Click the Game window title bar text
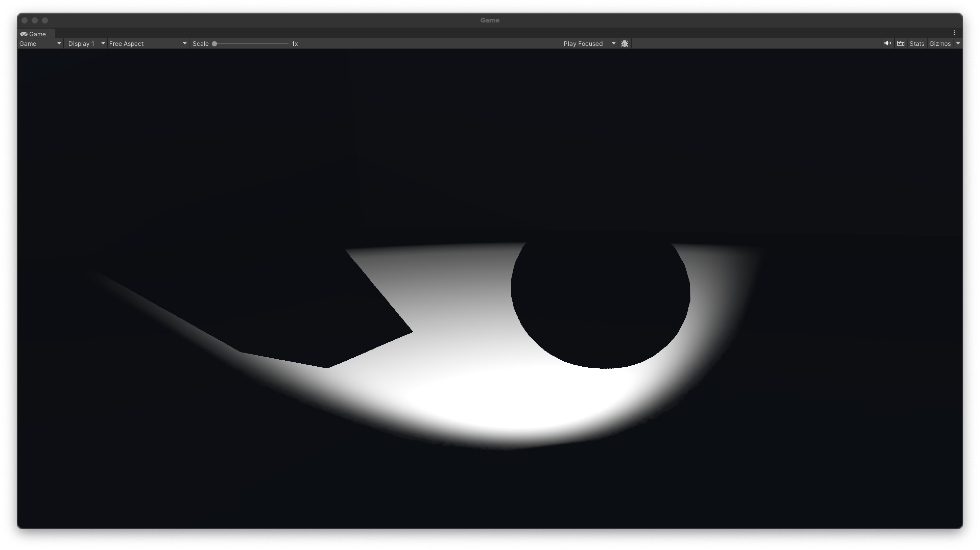 (490, 20)
